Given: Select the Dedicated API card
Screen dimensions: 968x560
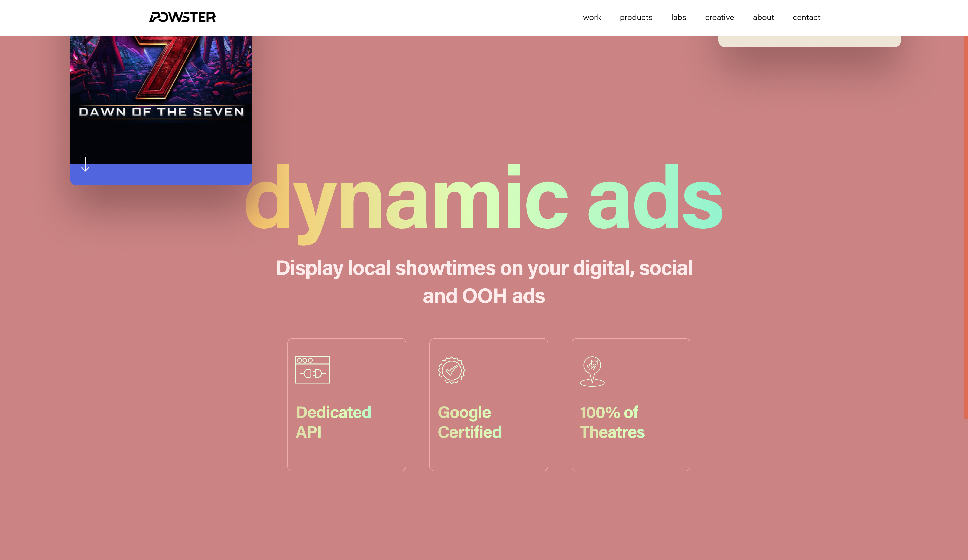Looking at the screenshot, I should click(x=346, y=404).
